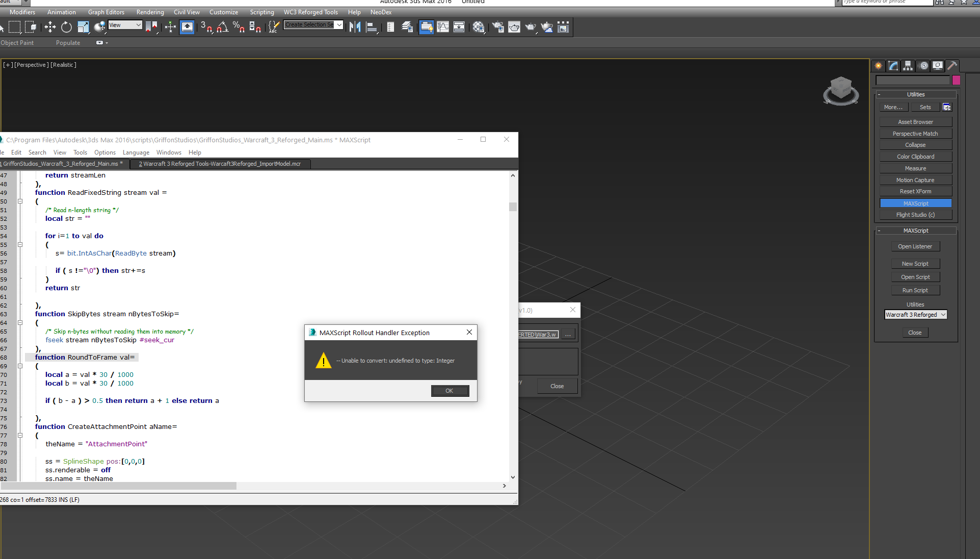The width and height of the screenshot is (980, 559).
Task: Click the Window/Crossing selection icon
Action: pyautogui.click(x=31, y=27)
